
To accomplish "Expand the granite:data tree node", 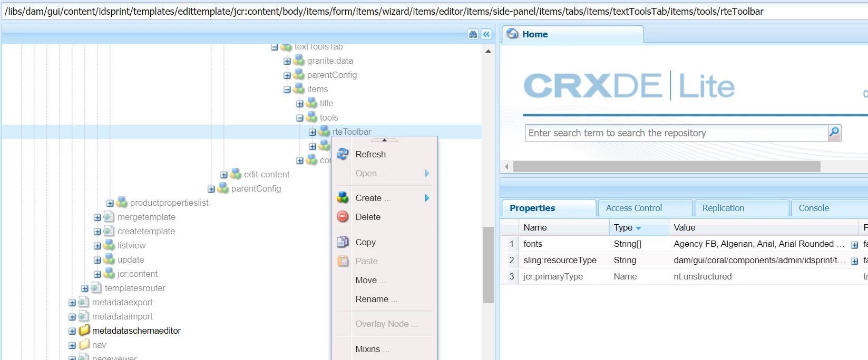I will pyautogui.click(x=287, y=61).
